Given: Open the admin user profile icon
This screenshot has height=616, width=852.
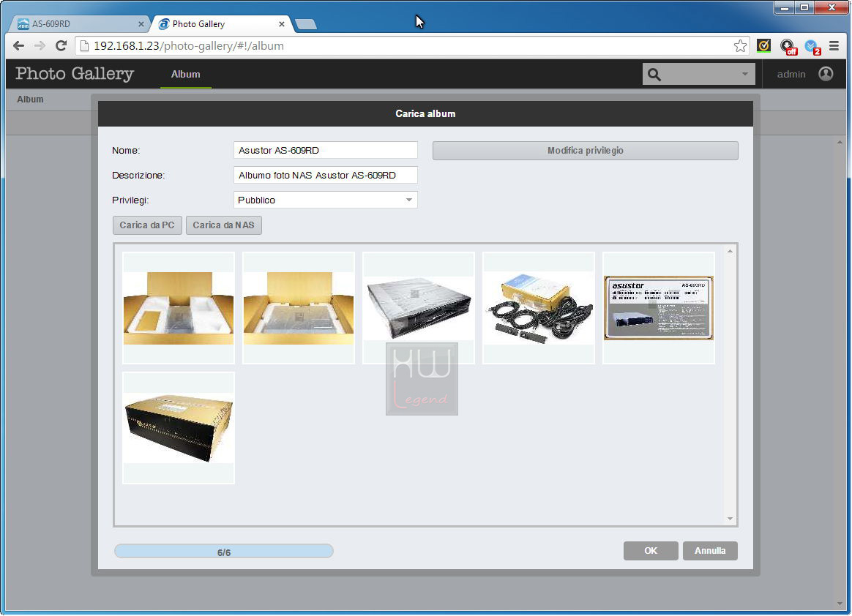Looking at the screenshot, I should click(826, 74).
